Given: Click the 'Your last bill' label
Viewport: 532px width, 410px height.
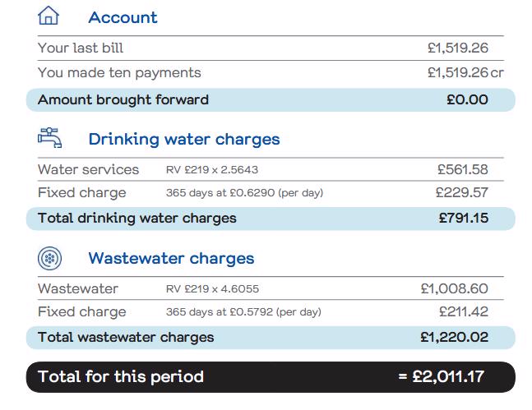Looking at the screenshot, I should (81, 48).
